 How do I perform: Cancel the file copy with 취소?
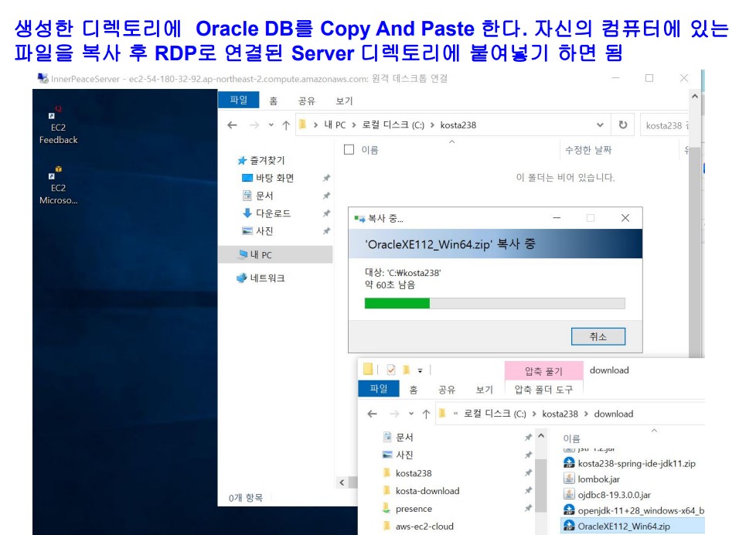point(598,336)
